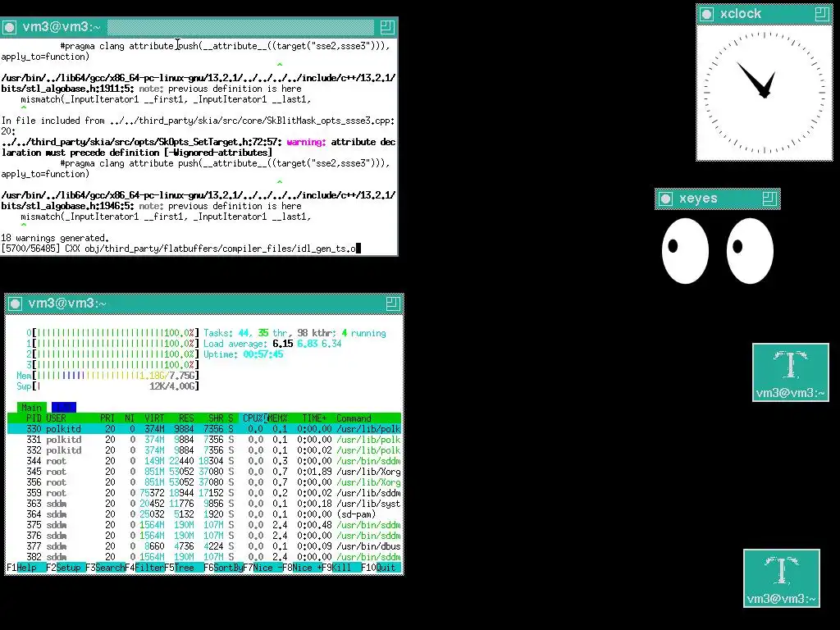Click the xclock clock face

tap(765, 93)
